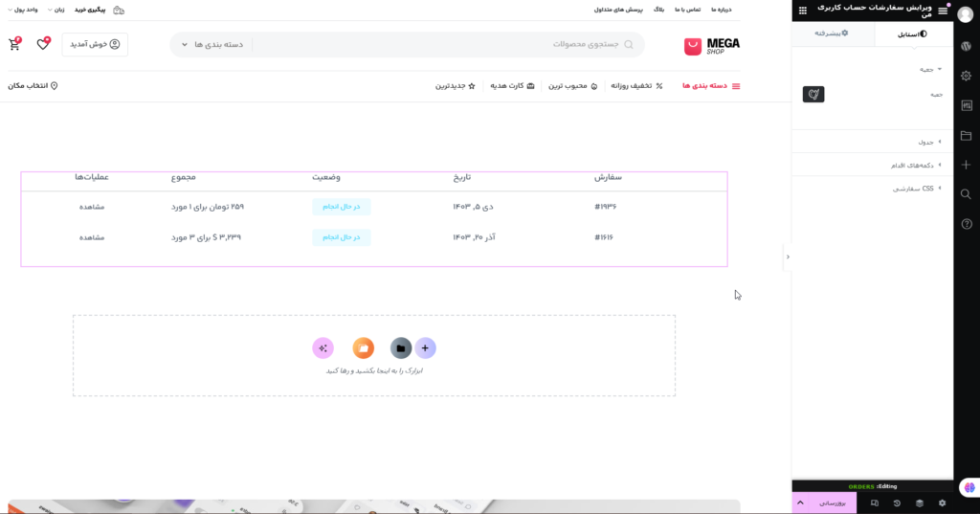This screenshot has height=514, width=980.
Task: Click مشاهده for order #1936
Action: [92, 207]
